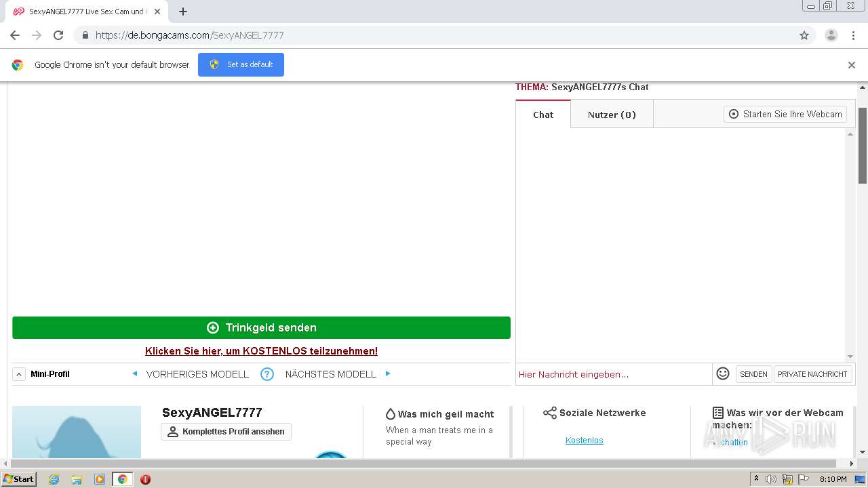Switch to the Chat tab
868x488 pixels.
click(x=543, y=115)
